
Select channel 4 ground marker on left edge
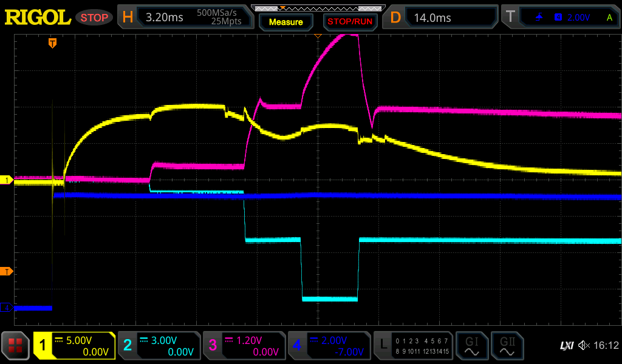pos(7,308)
